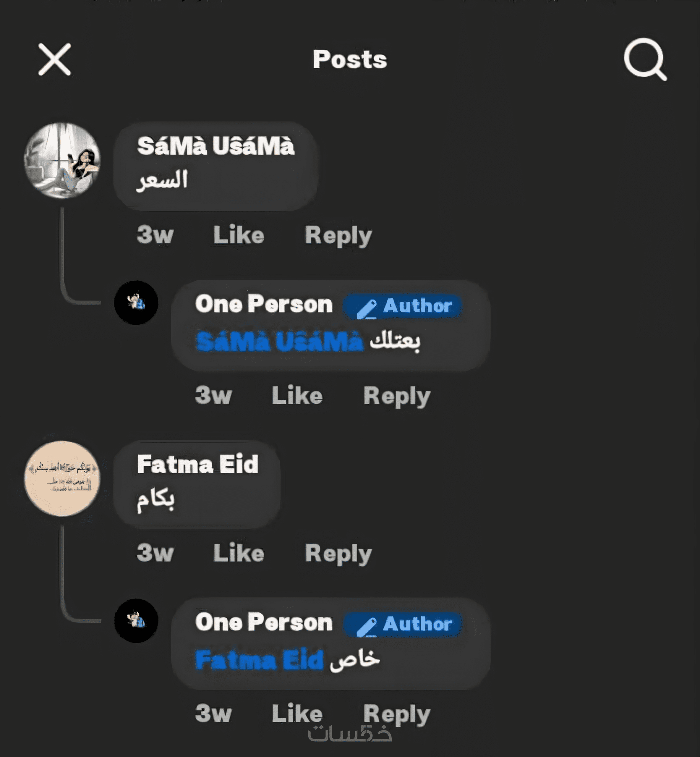The image size is (700, 757).
Task: Open commenter name Fatma Eid
Action: [197, 464]
